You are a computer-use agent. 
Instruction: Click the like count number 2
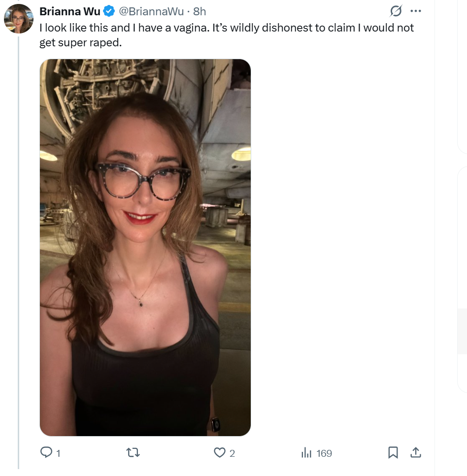(232, 453)
